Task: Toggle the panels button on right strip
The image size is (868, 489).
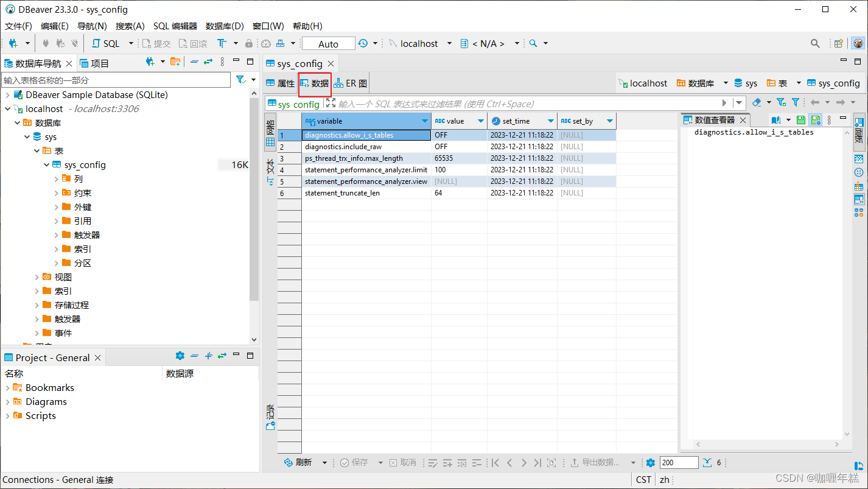Action: pyautogui.click(x=859, y=131)
